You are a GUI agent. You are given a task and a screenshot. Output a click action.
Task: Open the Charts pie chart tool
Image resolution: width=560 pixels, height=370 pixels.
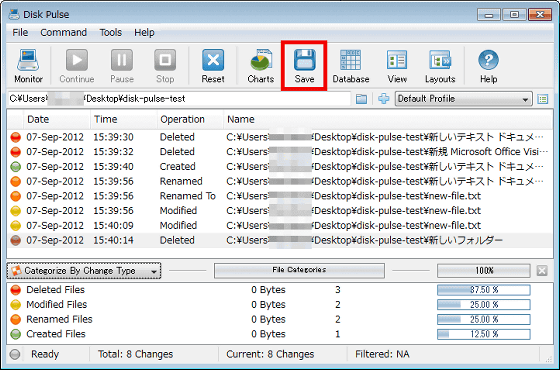[x=261, y=66]
